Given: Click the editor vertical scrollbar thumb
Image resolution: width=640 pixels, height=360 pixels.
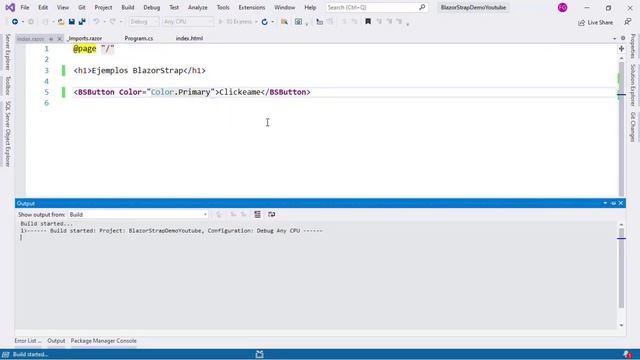Looking at the screenshot, I should pos(621,129).
